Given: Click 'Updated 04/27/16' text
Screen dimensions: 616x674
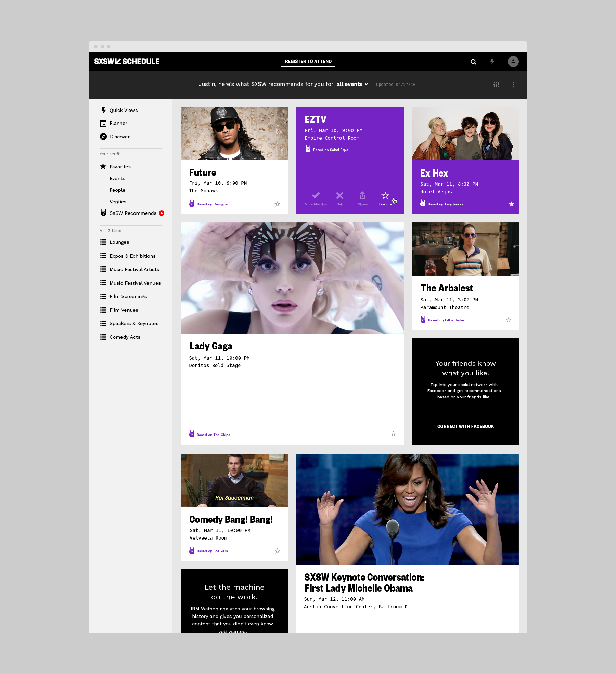Looking at the screenshot, I should 396,85.
